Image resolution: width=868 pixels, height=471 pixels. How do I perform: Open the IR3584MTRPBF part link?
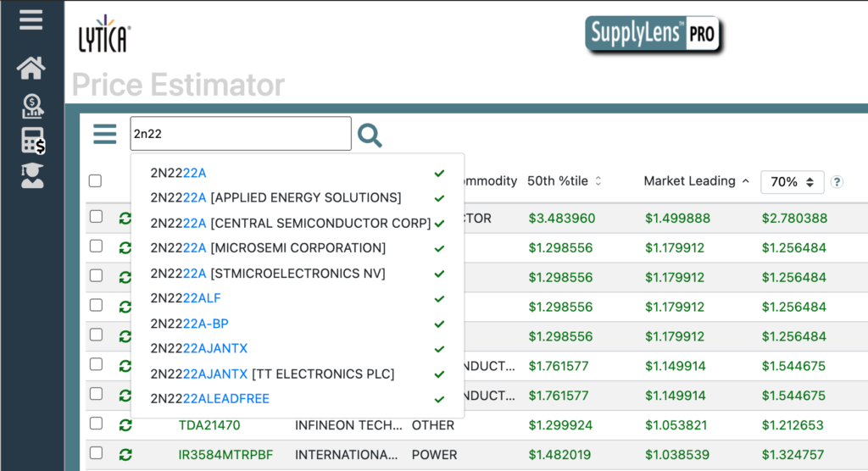pos(225,455)
